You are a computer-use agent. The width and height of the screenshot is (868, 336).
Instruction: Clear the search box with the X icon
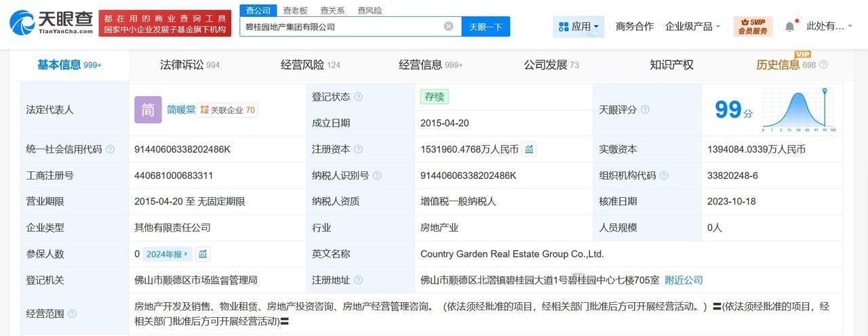click(x=448, y=26)
